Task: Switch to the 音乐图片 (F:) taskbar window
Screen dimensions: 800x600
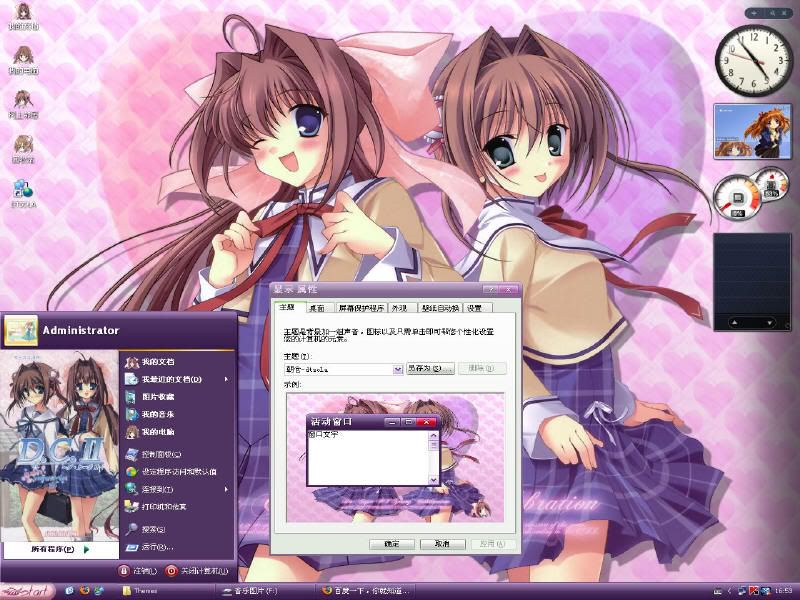Action: coord(265,591)
